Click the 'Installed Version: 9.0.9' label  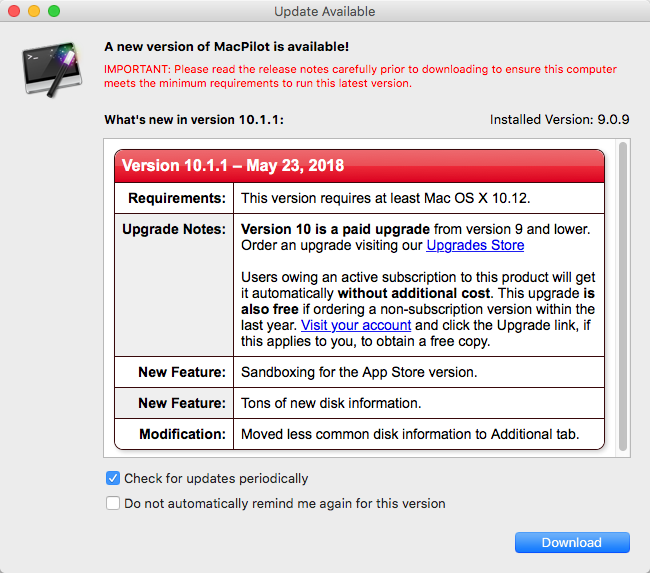559,119
